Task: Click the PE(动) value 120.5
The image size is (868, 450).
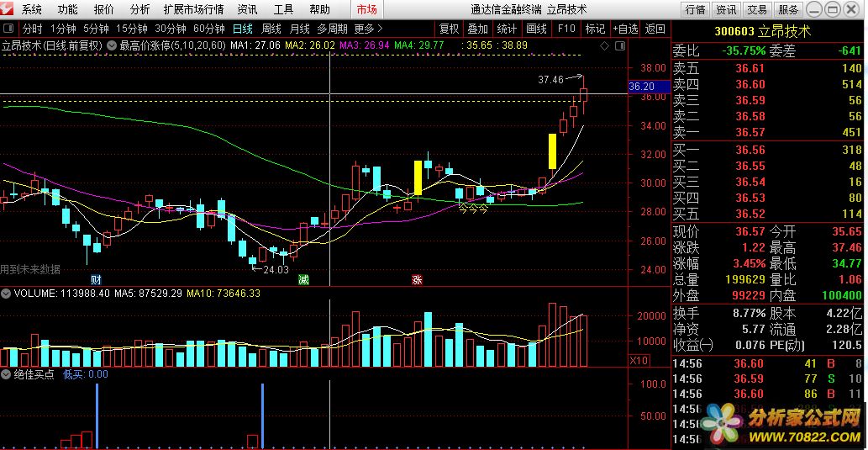Action: pos(846,345)
